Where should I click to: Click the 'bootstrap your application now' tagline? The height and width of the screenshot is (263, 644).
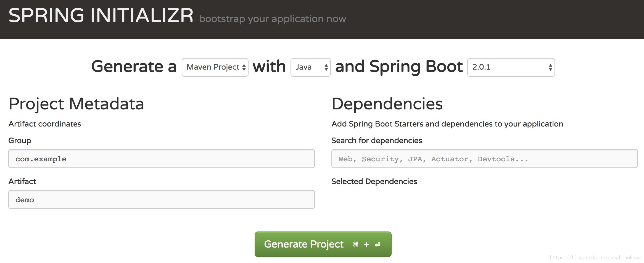tap(272, 19)
